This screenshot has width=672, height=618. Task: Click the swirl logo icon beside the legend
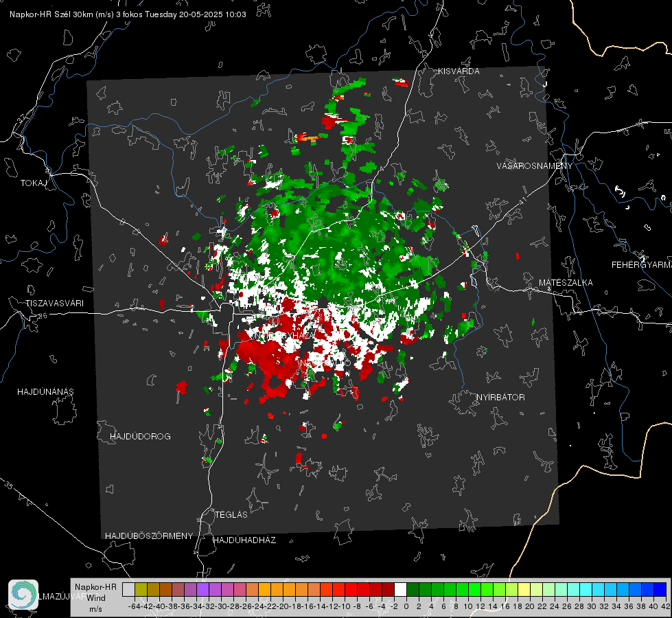click(23, 595)
